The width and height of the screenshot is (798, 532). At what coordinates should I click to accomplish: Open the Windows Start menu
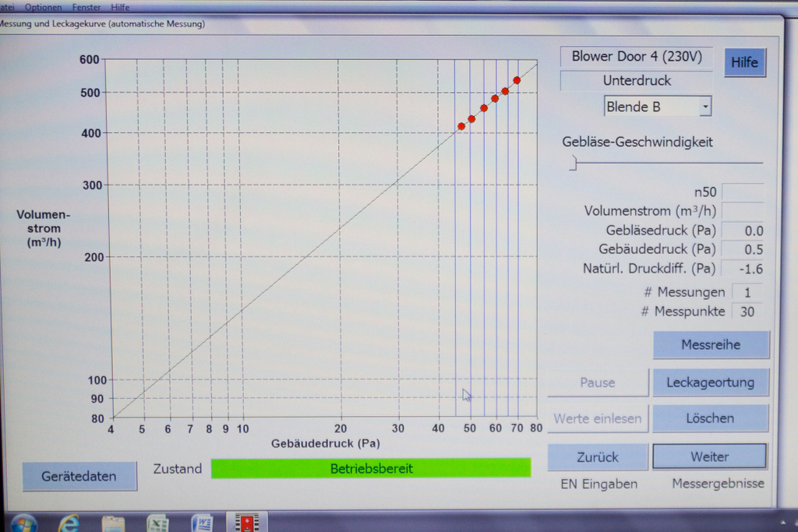point(23,524)
